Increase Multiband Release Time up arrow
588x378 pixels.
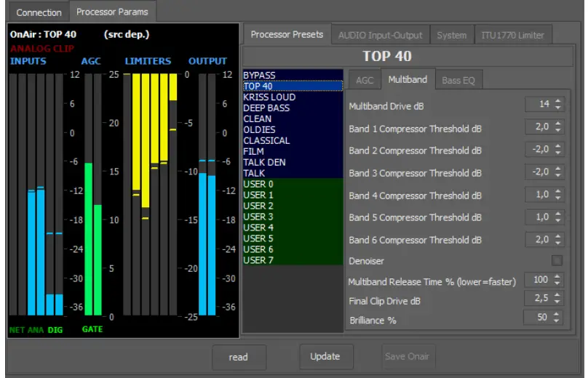pos(557,276)
